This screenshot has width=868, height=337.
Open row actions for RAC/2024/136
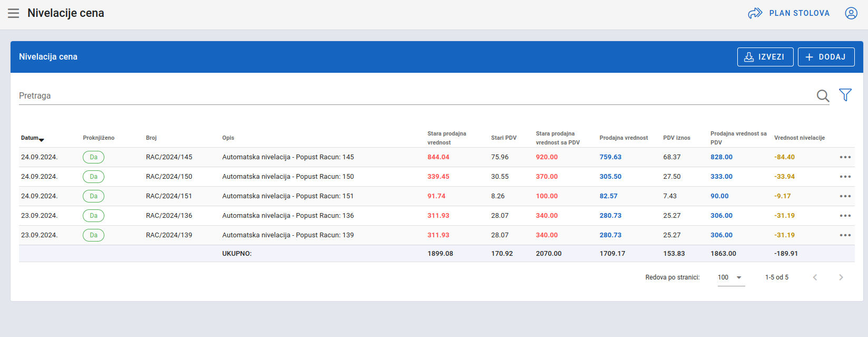845,216
